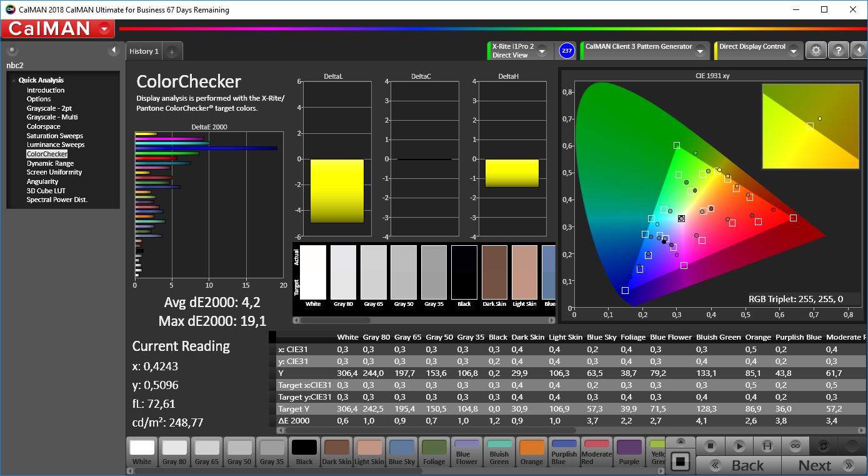This screenshot has width=868, height=476.
Task: Open CalMAN Client 3 Pattern Generator dropdown
Action: (701, 51)
